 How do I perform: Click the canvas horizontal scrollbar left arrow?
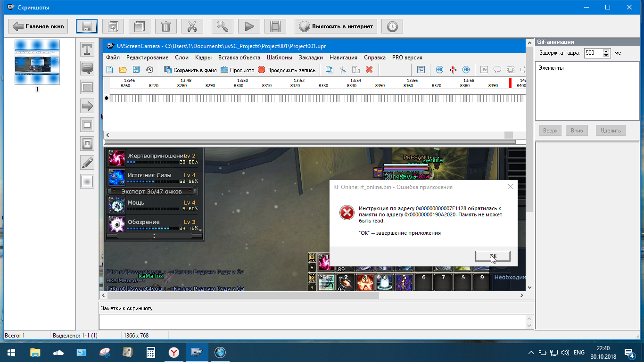[x=103, y=296]
